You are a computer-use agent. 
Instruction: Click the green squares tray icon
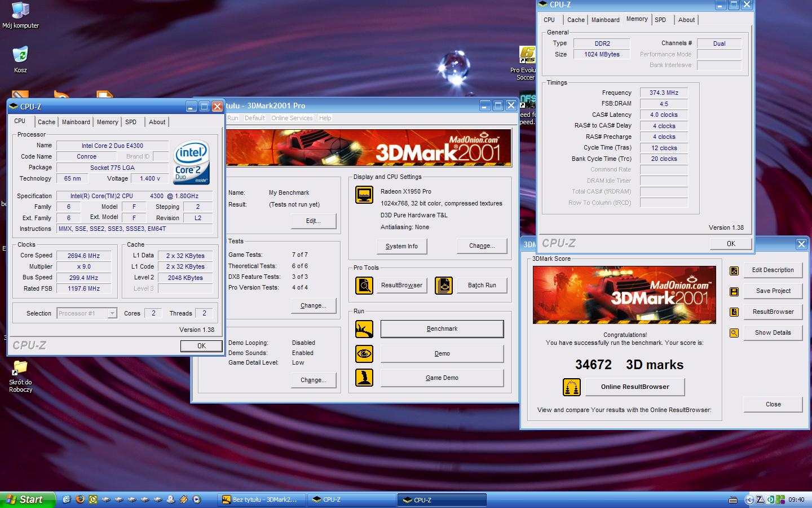[780, 500]
